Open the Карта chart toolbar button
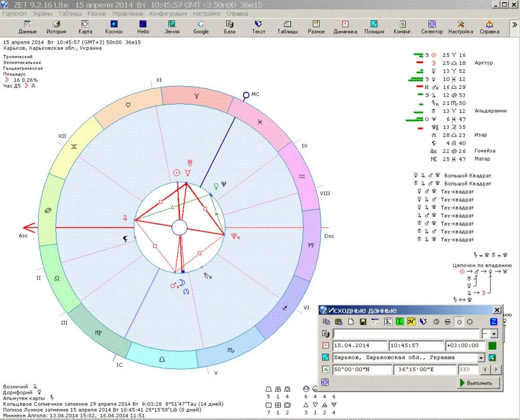 (x=85, y=27)
